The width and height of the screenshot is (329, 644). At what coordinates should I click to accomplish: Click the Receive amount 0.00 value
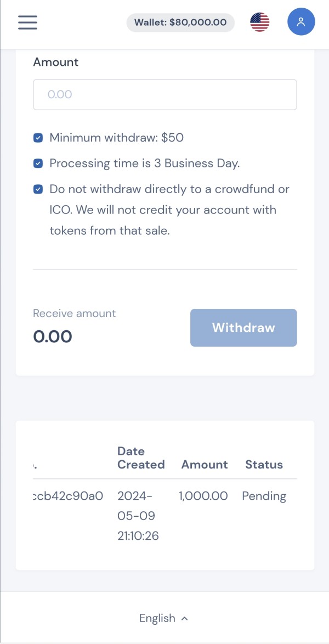pos(53,336)
